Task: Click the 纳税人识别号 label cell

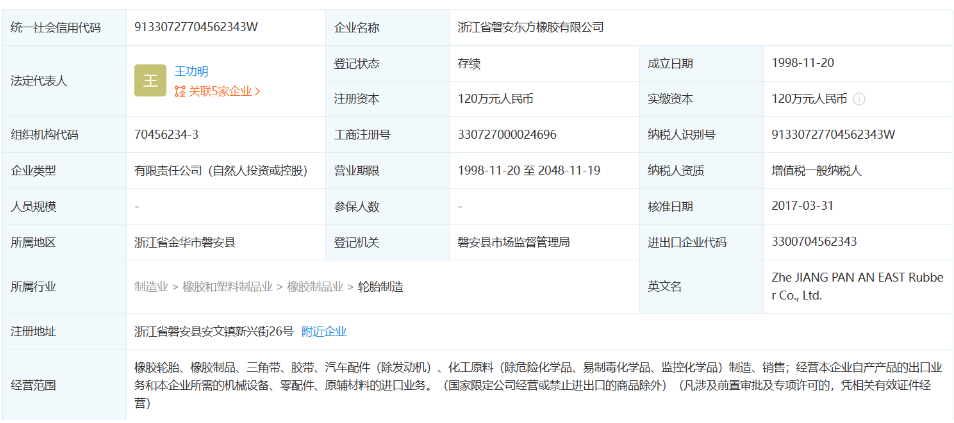Action: tap(701, 135)
